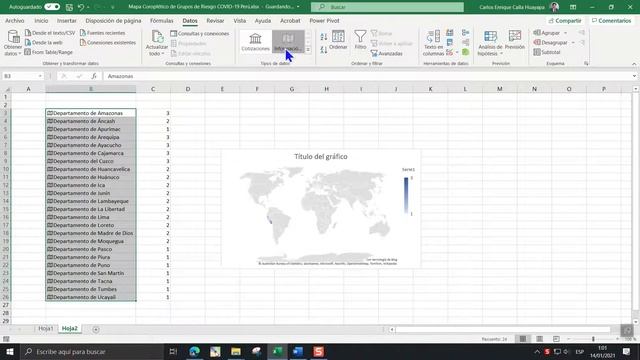
Task: Open the Archivo menu
Action: pyautogui.click(x=15, y=20)
